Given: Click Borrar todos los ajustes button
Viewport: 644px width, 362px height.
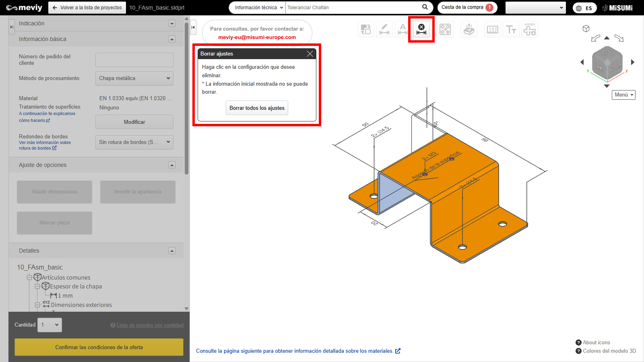Looking at the screenshot, I should point(257,108).
